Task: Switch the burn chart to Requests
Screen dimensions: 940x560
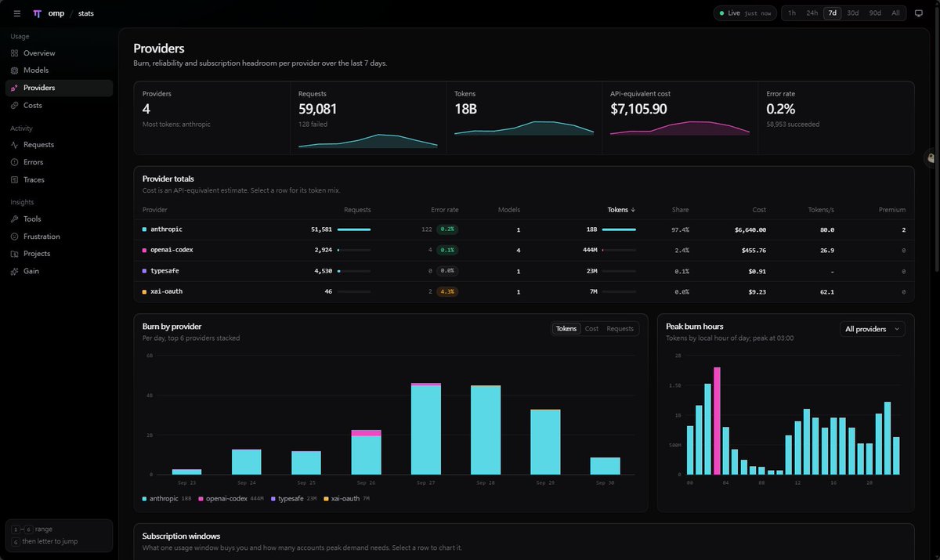Action: pyautogui.click(x=620, y=329)
